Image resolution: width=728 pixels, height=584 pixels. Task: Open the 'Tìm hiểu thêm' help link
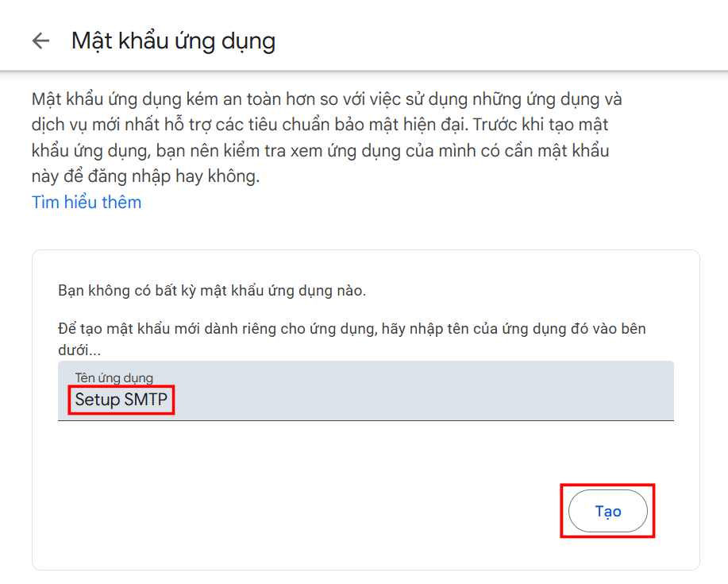(86, 202)
